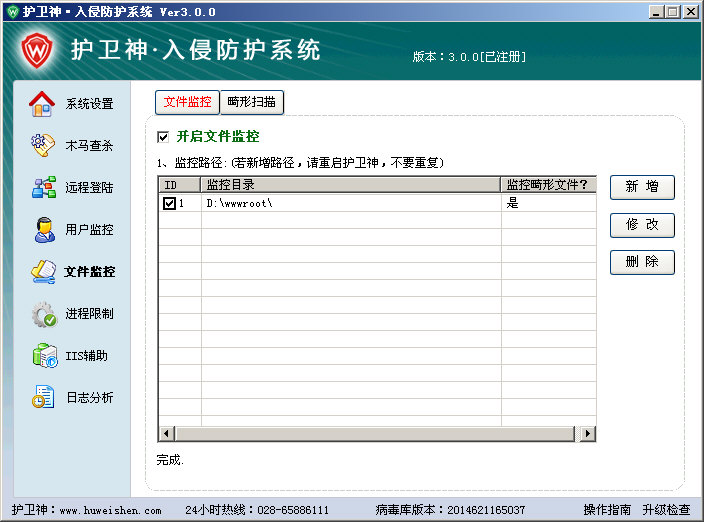Click the red shield W logo
This screenshot has width=704, height=522.
click(x=37, y=51)
